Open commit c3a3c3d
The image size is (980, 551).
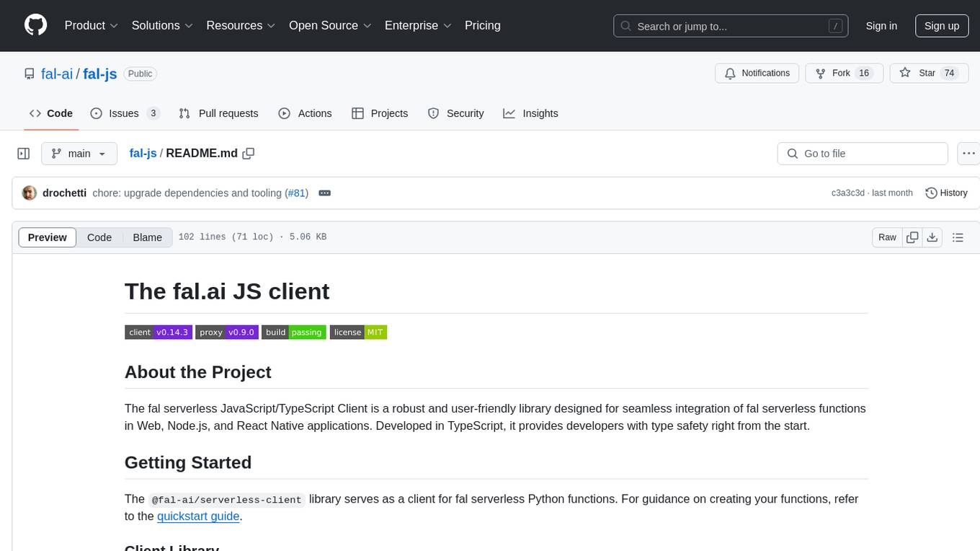click(848, 193)
